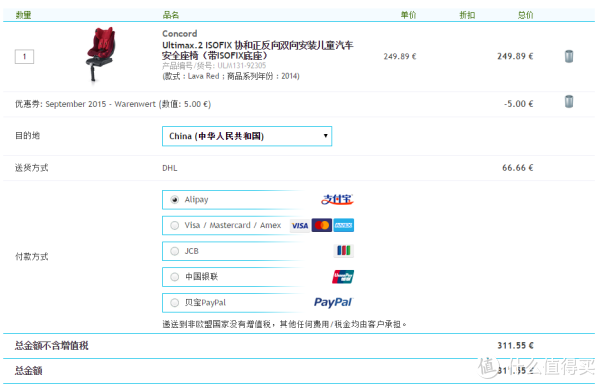Click the 付款方式 label
600x384 pixels.
31,257
